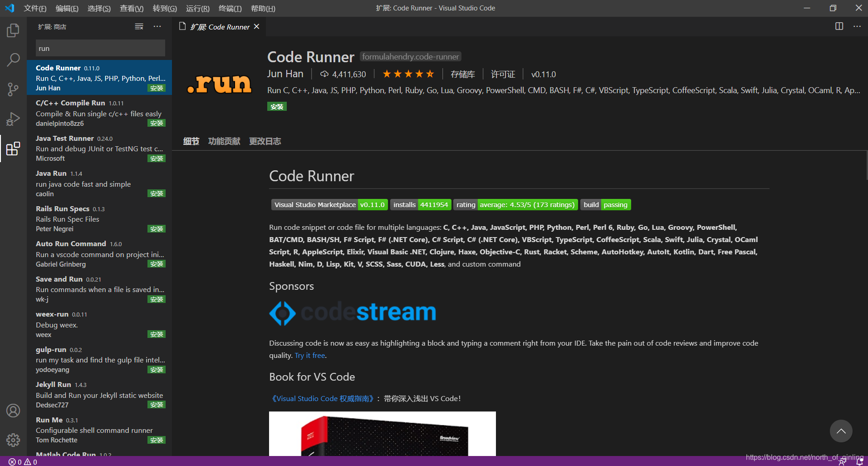Screen dimensions: 868x466
Task: Click errors and warnings status bar indicator
Action: (x=23, y=462)
